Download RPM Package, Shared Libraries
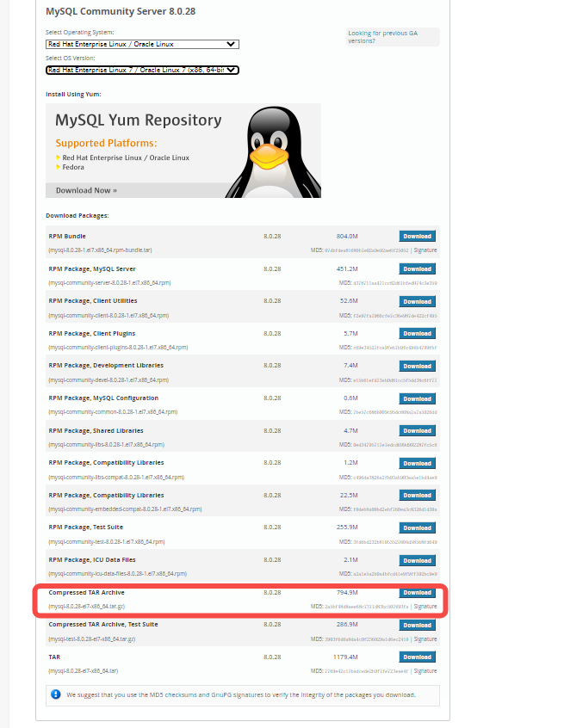Image resolution: width=564 pixels, height=728 pixels. [418, 431]
